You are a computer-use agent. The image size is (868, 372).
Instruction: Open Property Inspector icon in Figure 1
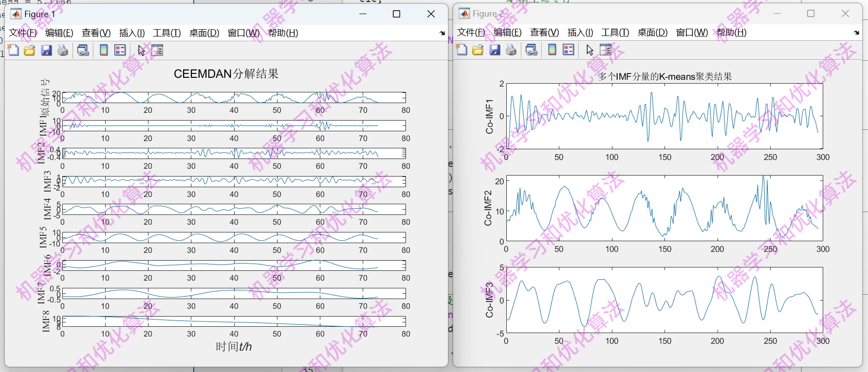point(157,50)
